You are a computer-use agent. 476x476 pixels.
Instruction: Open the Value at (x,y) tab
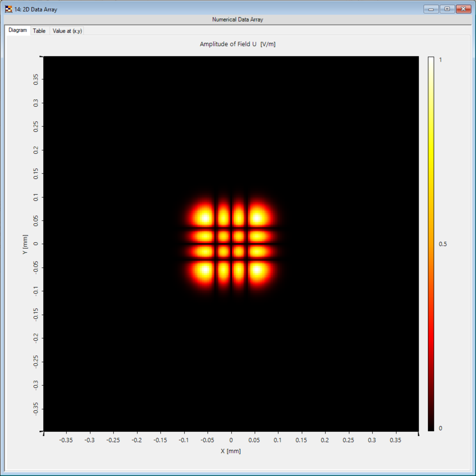click(x=67, y=31)
